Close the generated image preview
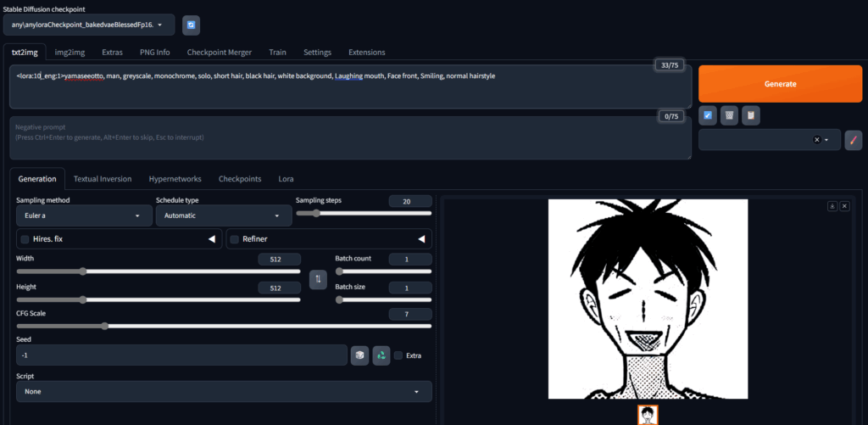The image size is (868, 425). point(844,206)
